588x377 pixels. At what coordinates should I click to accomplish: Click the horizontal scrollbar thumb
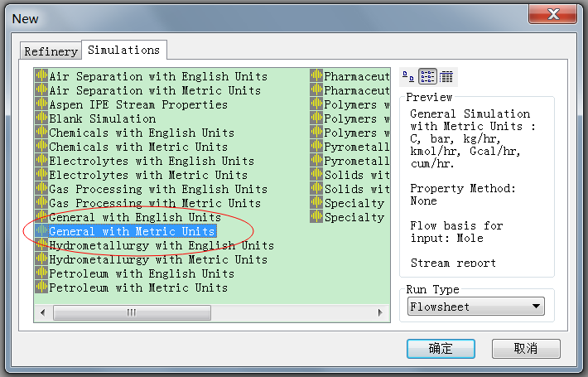[x=132, y=312]
